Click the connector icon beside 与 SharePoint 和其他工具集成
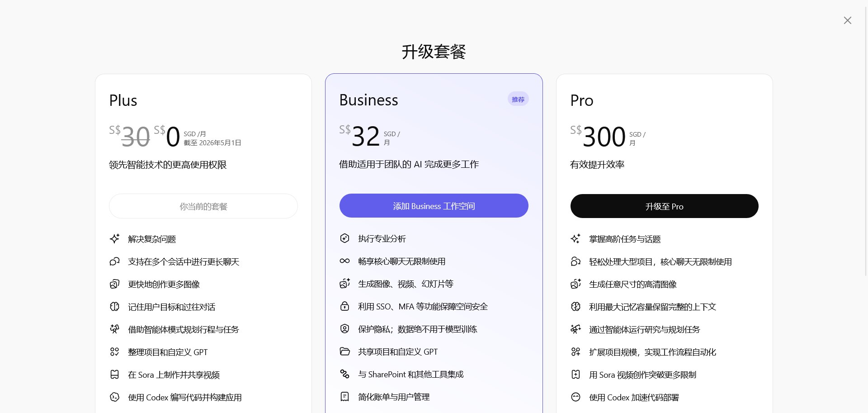The width and height of the screenshot is (868, 413). tap(344, 374)
